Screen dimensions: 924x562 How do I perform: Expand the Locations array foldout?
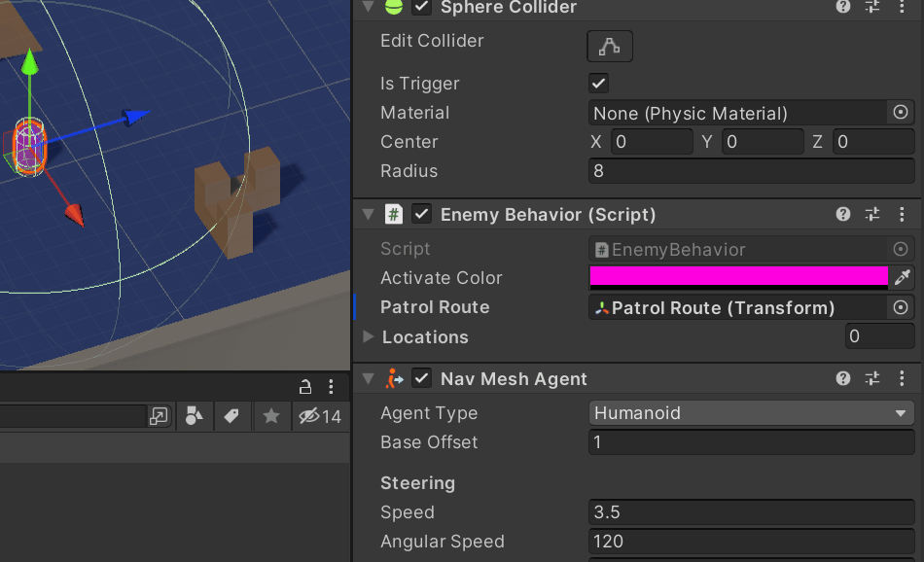tap(369, 336)
